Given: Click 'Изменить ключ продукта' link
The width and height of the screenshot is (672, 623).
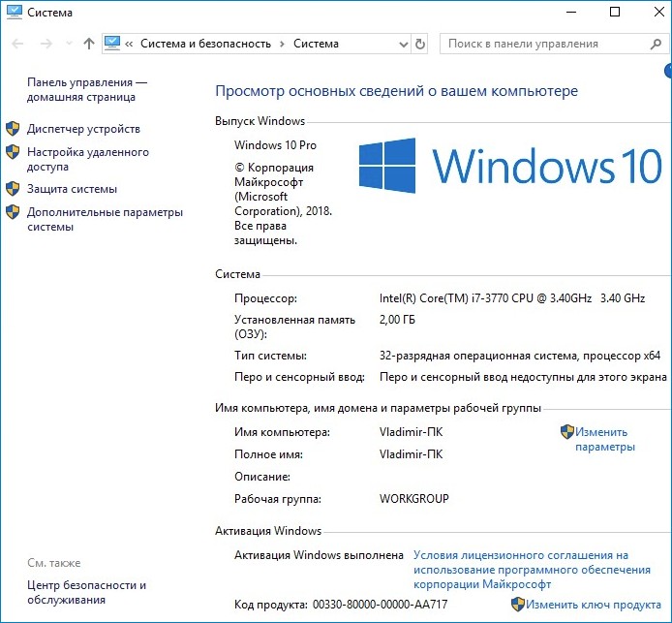Looking at the screenshot, I should click(x=594, y=605).
